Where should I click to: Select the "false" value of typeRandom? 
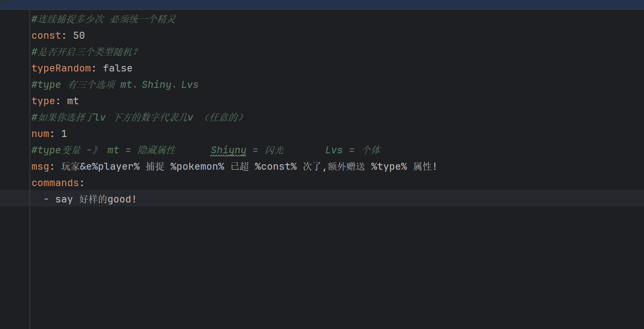point(118,68)
